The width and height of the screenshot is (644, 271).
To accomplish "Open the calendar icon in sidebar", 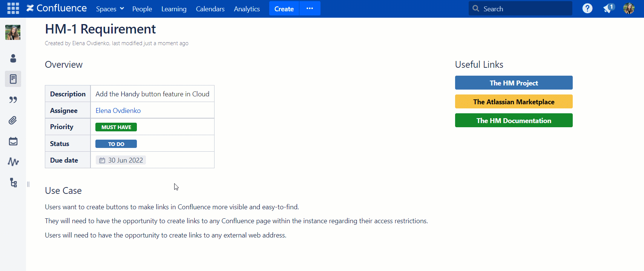I will pyautogui.click(x=13, y=141).
